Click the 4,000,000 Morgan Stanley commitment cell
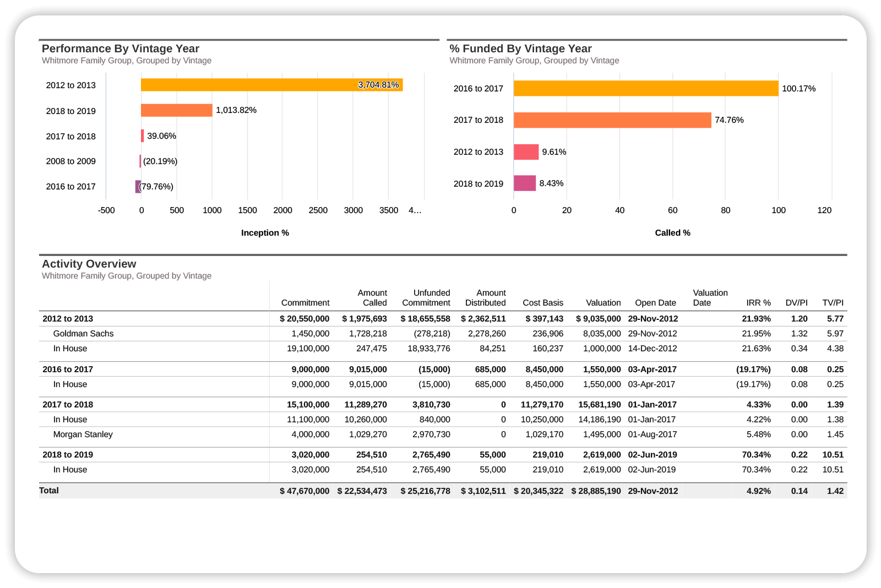Screen dimensions: 881x588 pos(311,434)
